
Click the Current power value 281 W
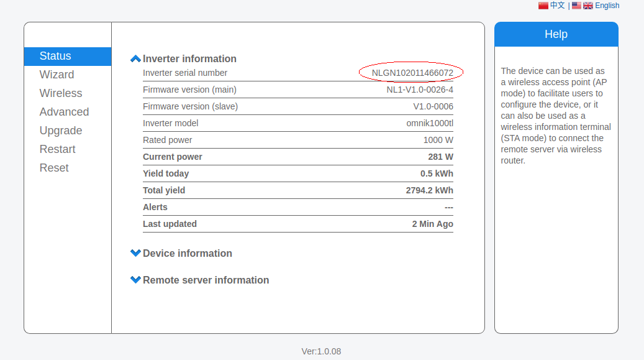(440, 157)
